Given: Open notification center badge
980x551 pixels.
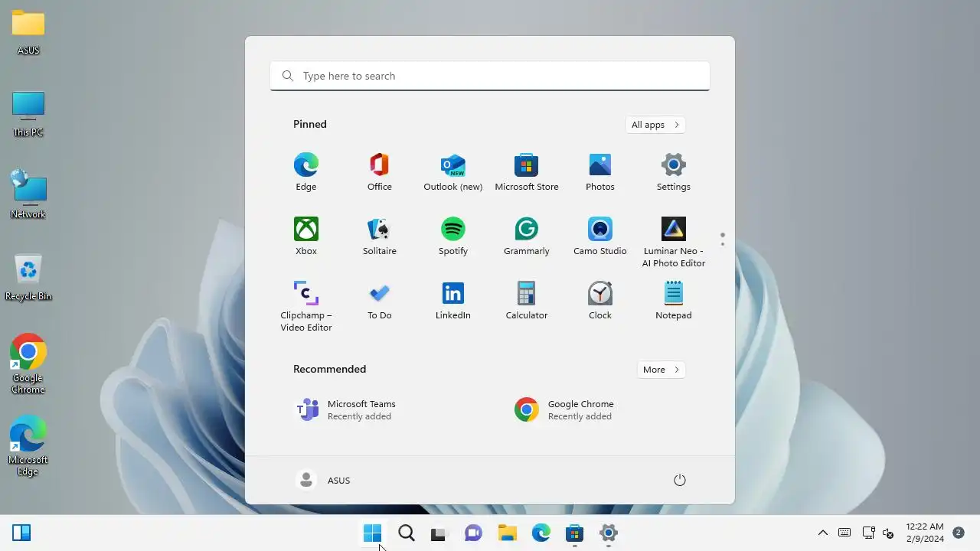Looking at the screenshot, I should [x=958, y=533].
